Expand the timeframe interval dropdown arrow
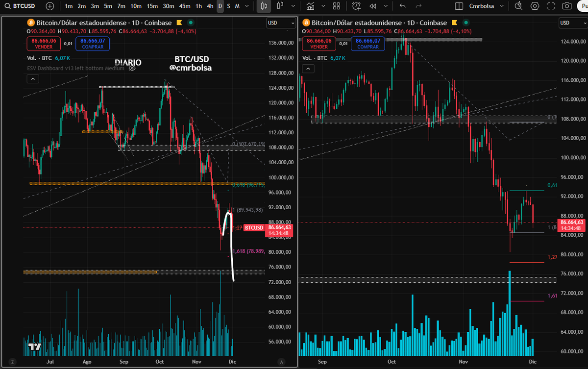 pos(248,6)
